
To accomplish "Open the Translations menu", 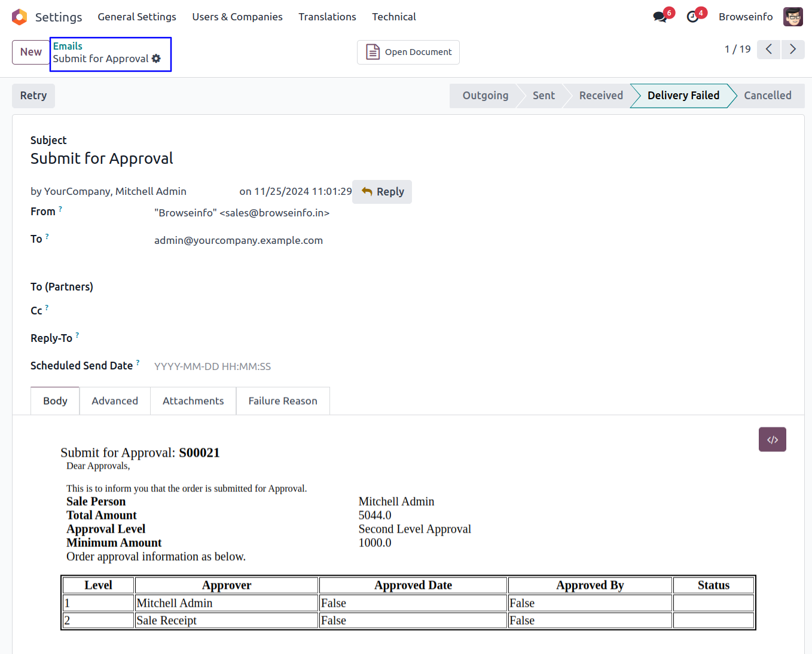I will (x=327, y=17).
